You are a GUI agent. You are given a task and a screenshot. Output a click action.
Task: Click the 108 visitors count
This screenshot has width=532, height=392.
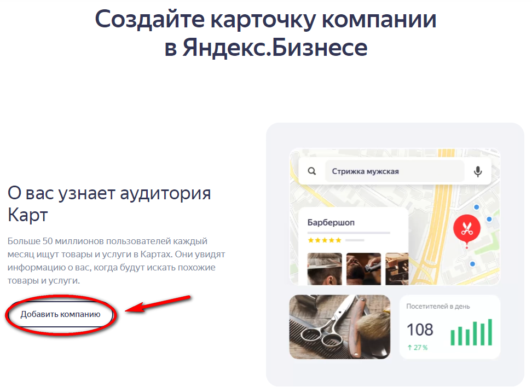coord(420,330)
